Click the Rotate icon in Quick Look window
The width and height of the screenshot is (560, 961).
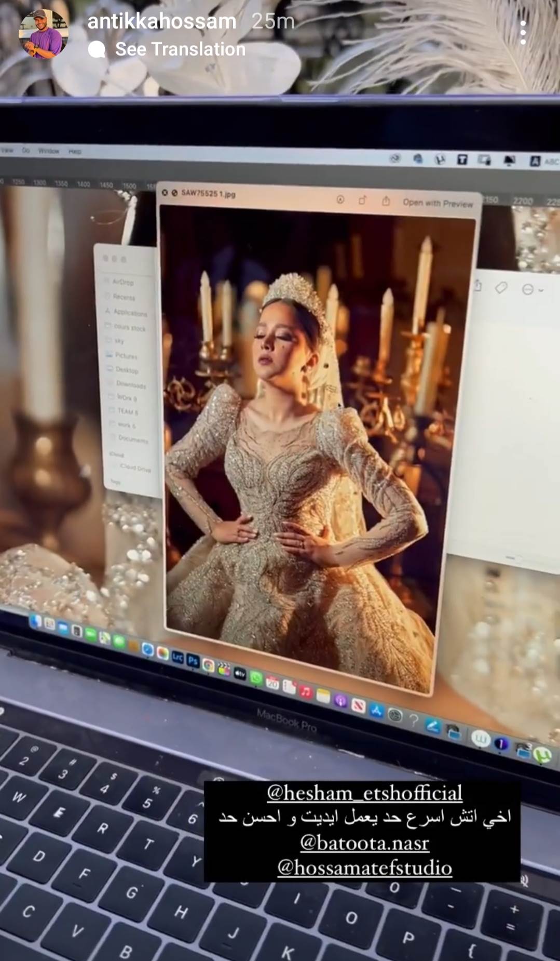[362, 200]
